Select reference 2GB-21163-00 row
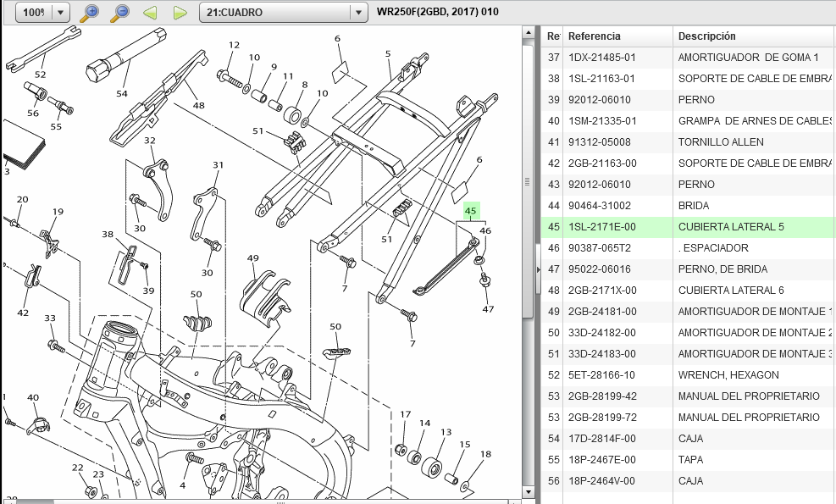 point(689,163)
